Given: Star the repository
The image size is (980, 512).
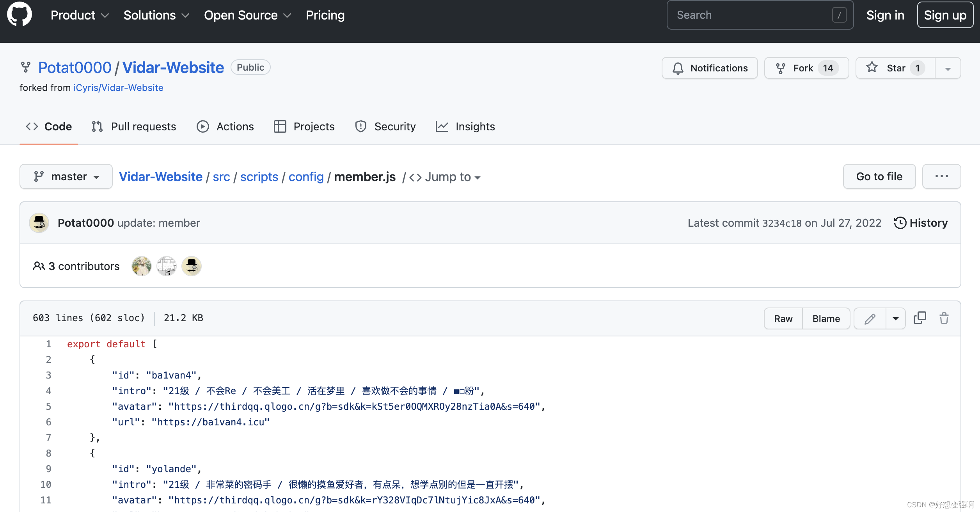Looking at the screenshot, I should [x=895, y=68].
